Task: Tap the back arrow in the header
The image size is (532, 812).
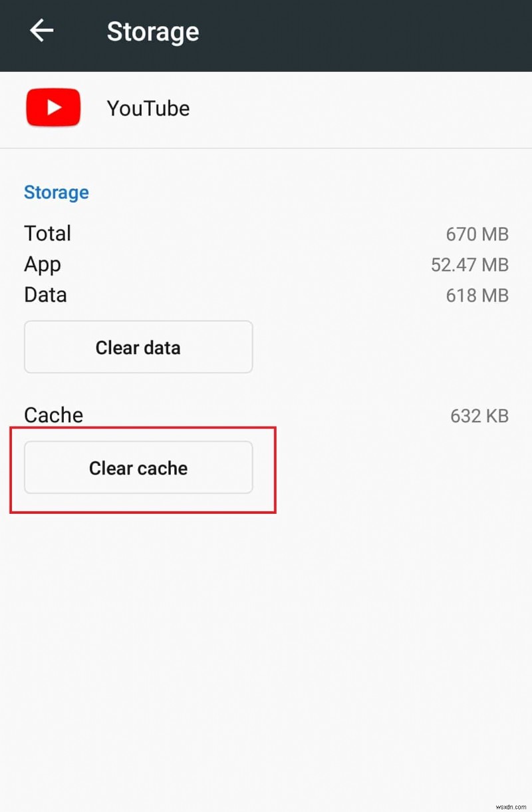Action: pos(41,31)
